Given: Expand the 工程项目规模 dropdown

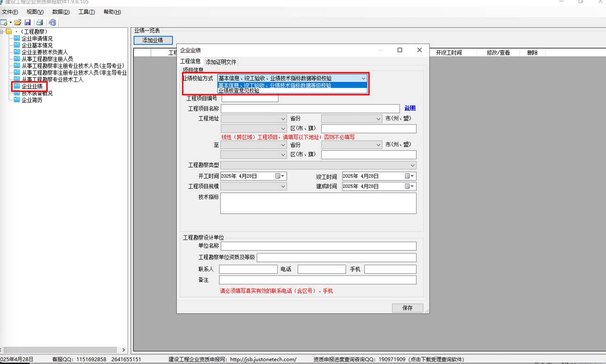Looking at the screenshot, I should pyautogui.click(x=283, y=186).
